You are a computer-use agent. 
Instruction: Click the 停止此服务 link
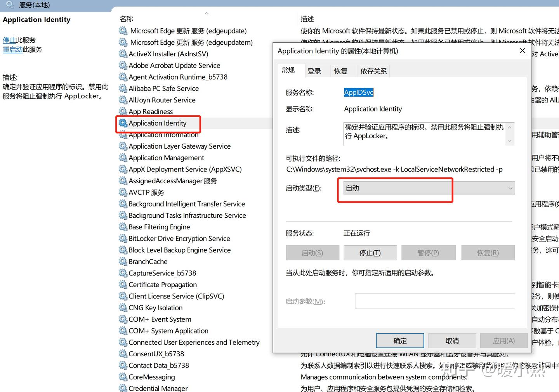[x=9, y=40]
